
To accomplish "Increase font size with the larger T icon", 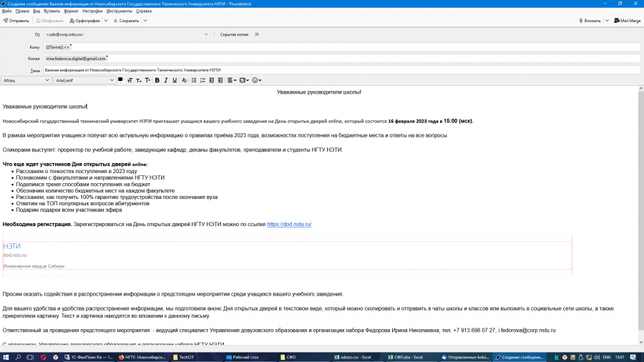I will (147, 80).
